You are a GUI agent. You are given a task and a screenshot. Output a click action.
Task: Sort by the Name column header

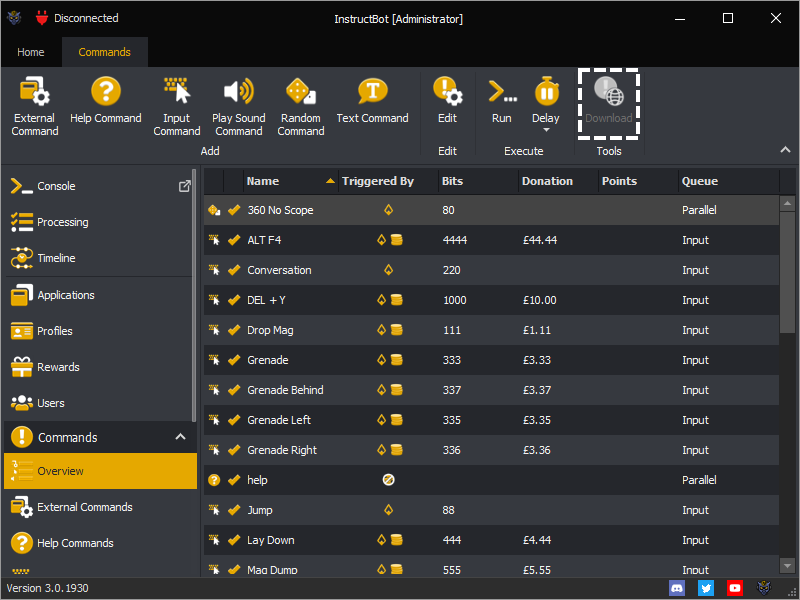click(x=290, y=181)
